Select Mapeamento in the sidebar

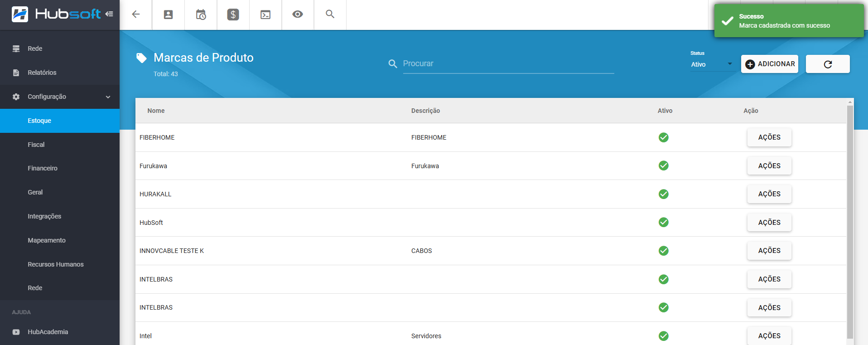tap(60, 240)
